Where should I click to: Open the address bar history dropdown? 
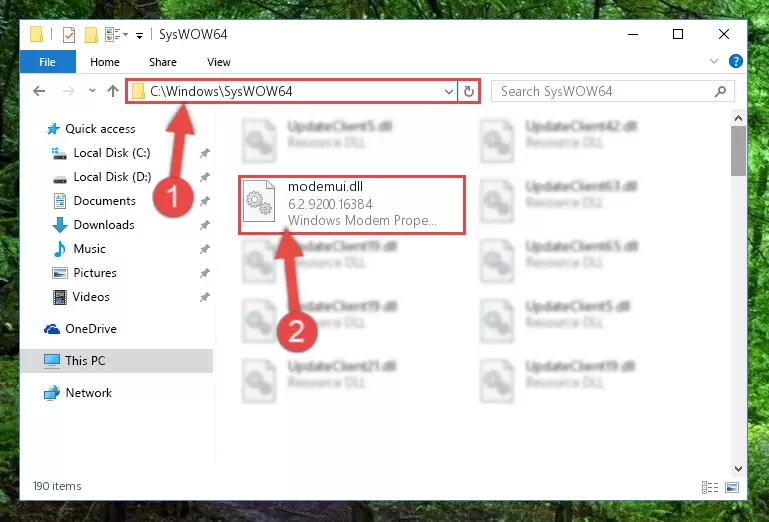coord(448,91)
